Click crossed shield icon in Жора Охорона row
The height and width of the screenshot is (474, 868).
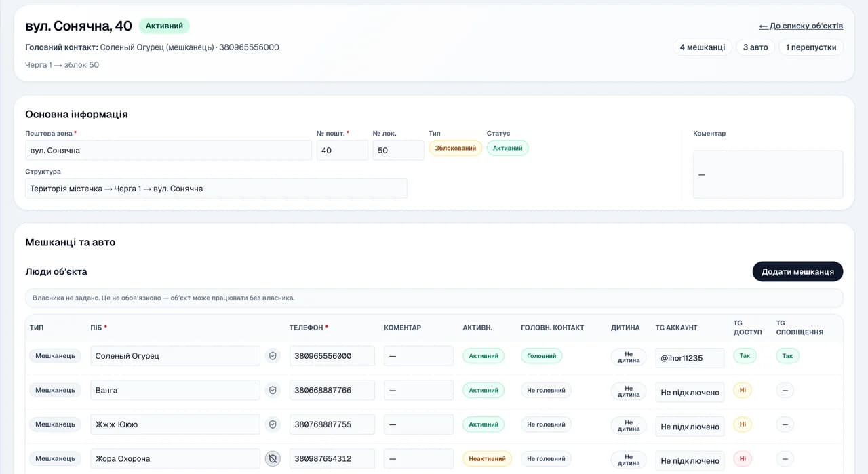(x=273, y=459)
